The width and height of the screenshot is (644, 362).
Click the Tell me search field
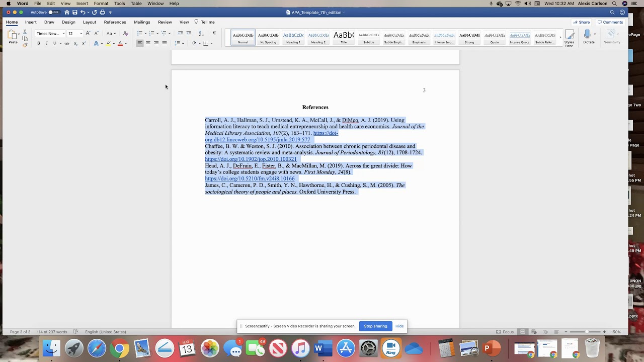pos(205,22)
